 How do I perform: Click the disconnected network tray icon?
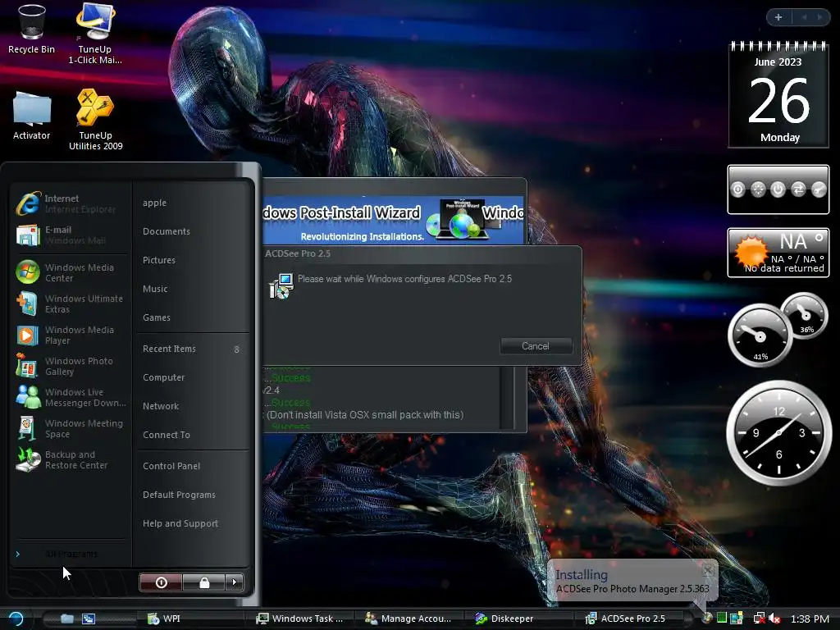pyautogui.click(x=759, y=619)
